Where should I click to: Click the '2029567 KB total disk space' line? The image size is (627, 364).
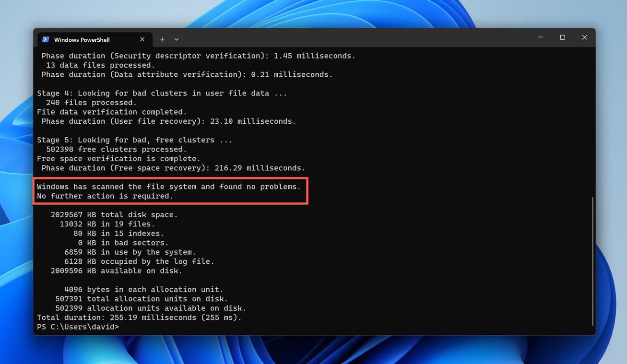114,214
